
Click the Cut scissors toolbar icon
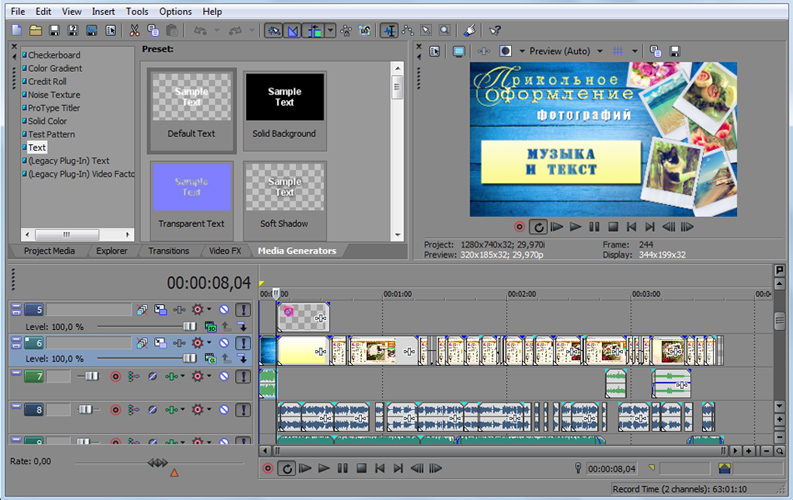click(x=134, y=30)
